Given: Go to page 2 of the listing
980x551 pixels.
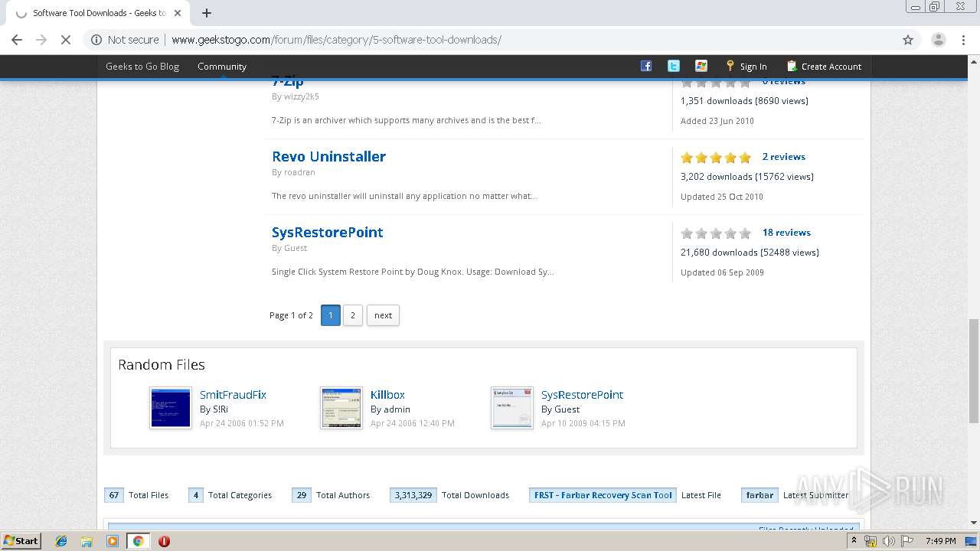Looking at the screenshot, I should [x=353, y=315].
